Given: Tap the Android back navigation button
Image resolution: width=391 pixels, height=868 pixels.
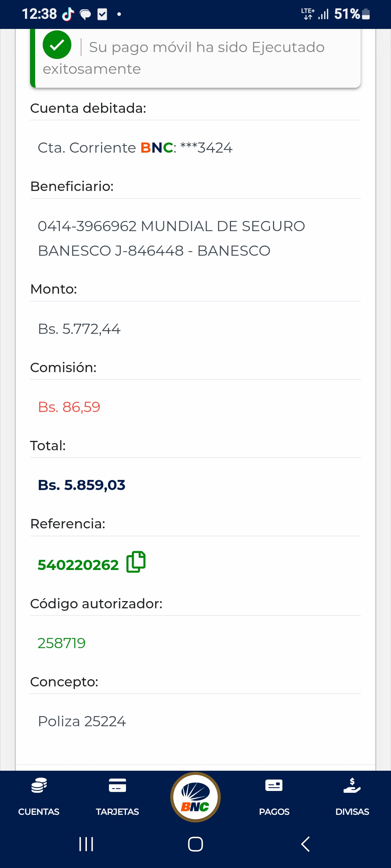Looking at the screenshot, I should 305,844.
